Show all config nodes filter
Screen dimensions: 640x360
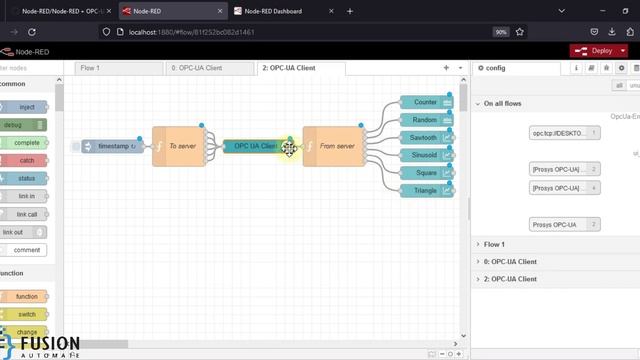(x=620, y=85)
